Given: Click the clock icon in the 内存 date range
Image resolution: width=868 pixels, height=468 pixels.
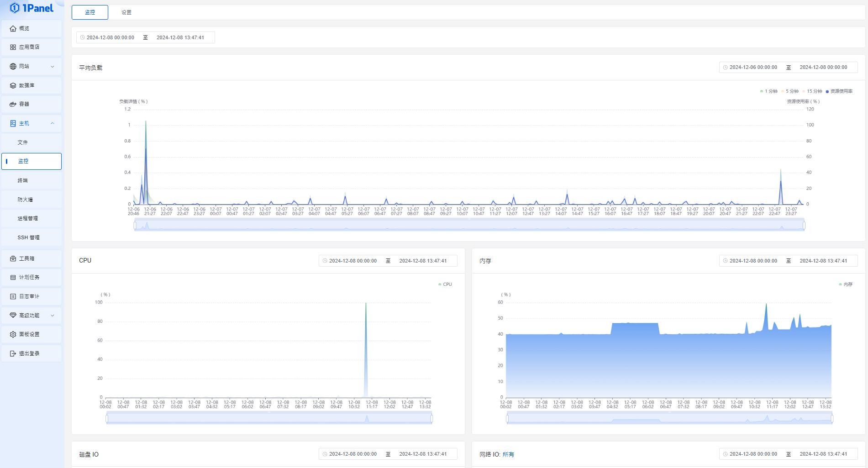Looking at the screenshot, I should (x=726, y=261).
